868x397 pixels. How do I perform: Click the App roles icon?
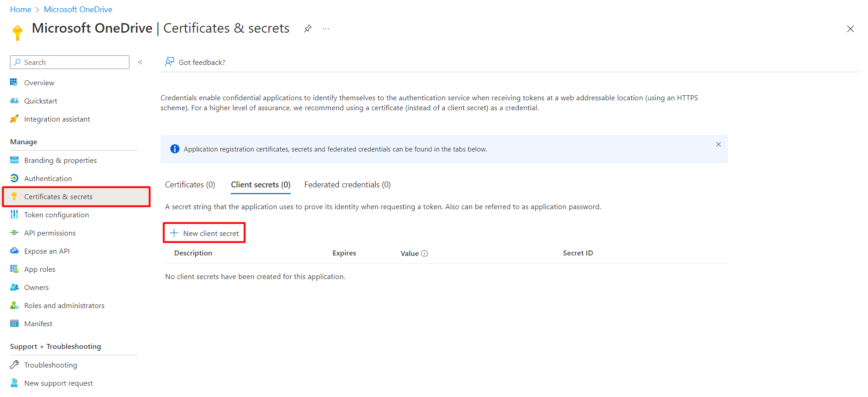(14, 269)
